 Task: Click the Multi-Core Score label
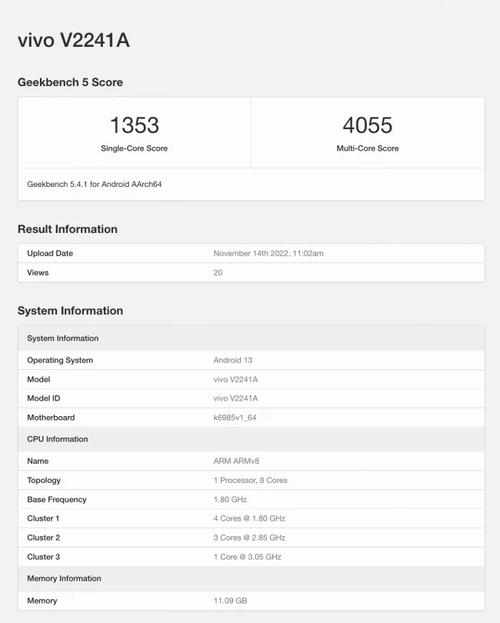coord(368,148)
